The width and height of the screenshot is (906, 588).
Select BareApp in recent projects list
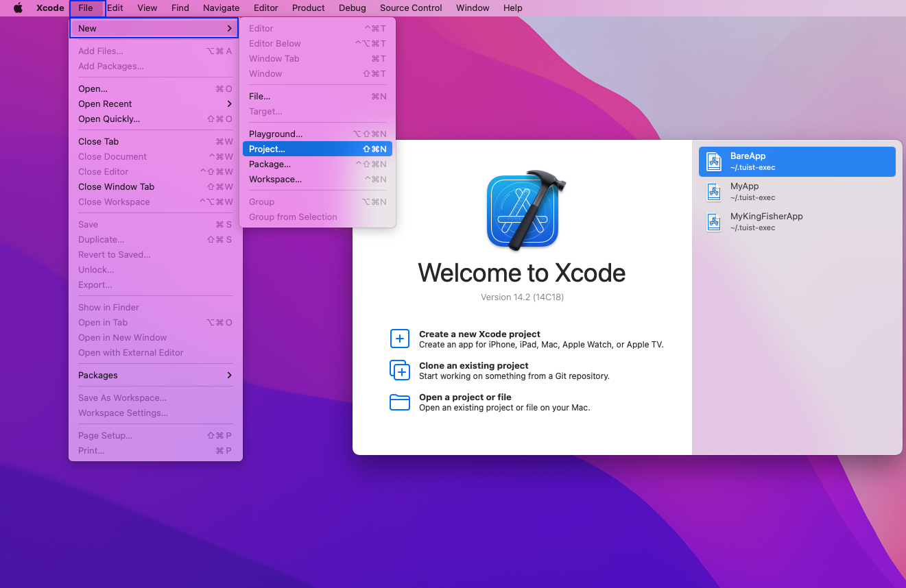click(x=797, y=162)
